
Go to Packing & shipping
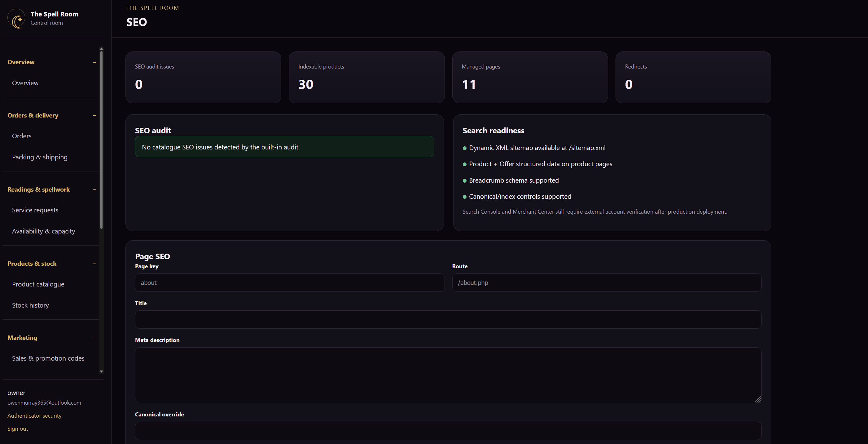click(40, 157)
